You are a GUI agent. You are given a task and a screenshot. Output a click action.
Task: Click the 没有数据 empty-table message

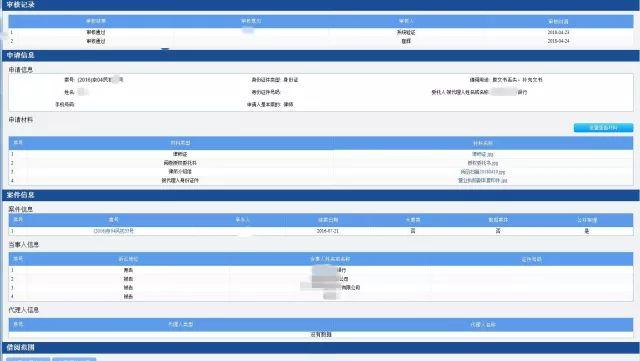pyautogui.click(x=321, y=334)
